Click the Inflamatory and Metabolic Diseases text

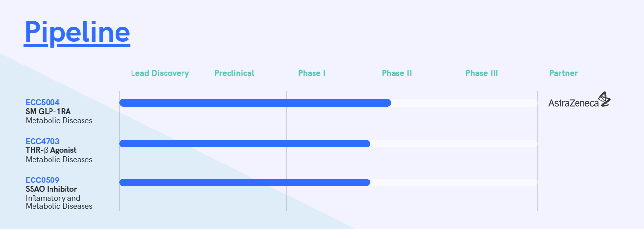point(59,202)
